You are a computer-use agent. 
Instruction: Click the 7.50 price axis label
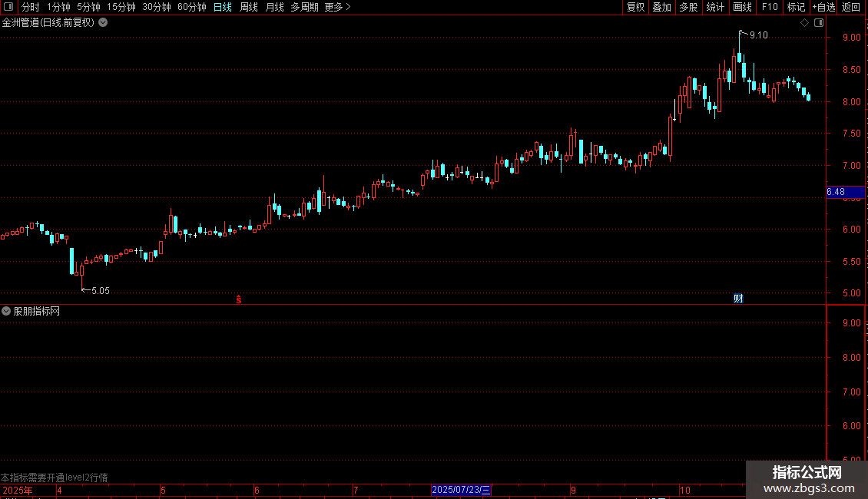pyautogui.click(x=851, y=134)
